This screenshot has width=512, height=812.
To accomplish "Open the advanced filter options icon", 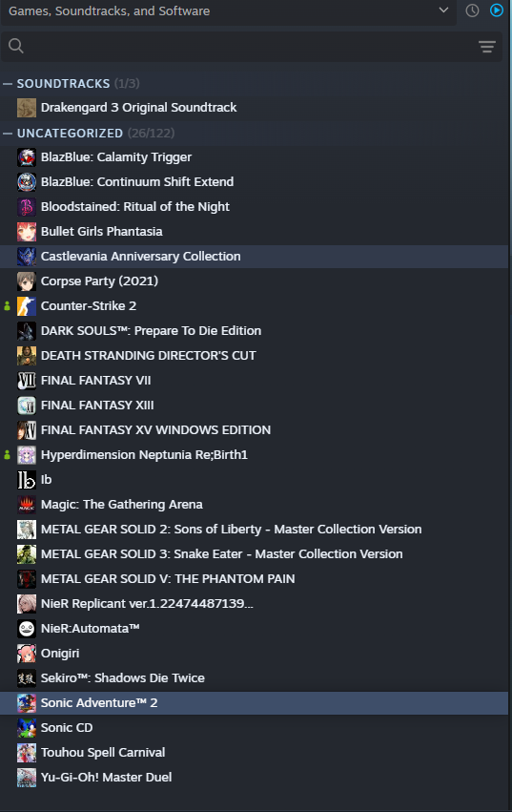I will [x=486, y=47].
